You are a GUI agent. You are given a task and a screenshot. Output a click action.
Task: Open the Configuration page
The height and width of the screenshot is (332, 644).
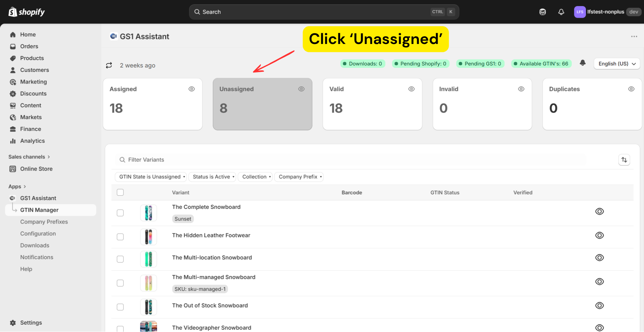pos(38,234)
